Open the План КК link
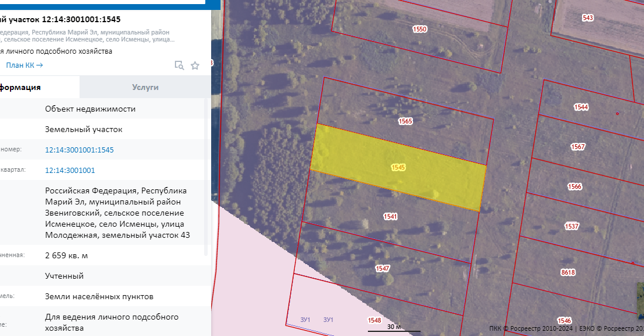644x336 pixels. click(x=24, y=65)
